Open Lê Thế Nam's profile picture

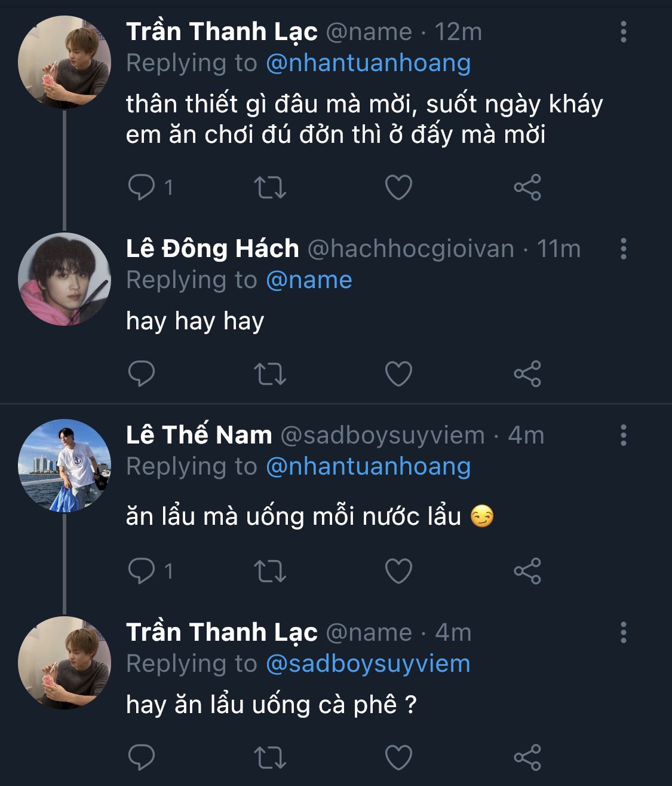click(65, 466)
